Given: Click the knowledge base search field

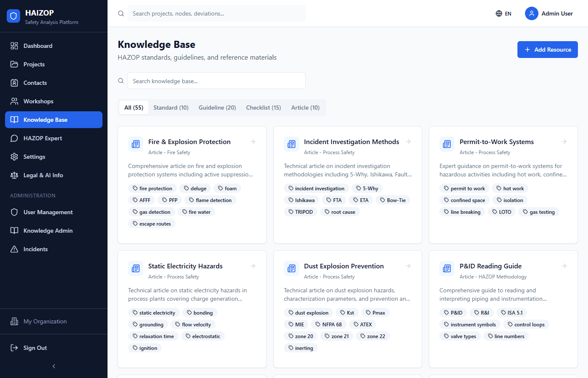Looking at the screenshot, I should tap(216, 81).
